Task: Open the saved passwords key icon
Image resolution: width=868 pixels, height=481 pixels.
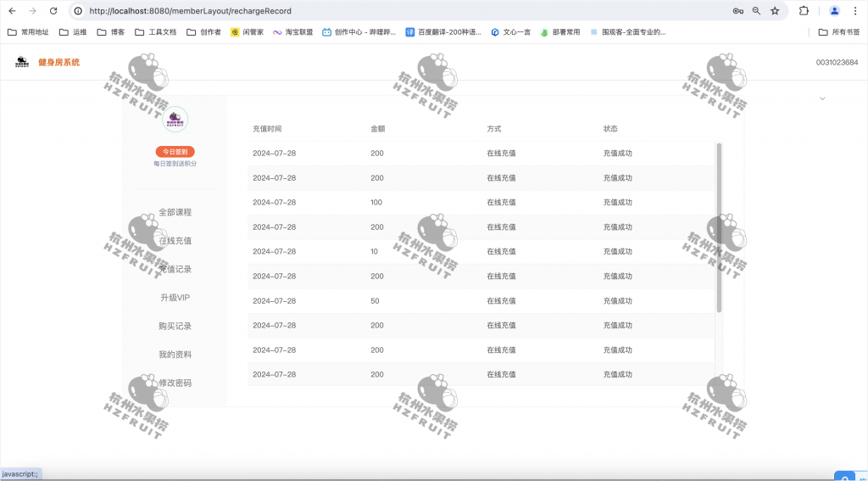Action: point(737,10)
